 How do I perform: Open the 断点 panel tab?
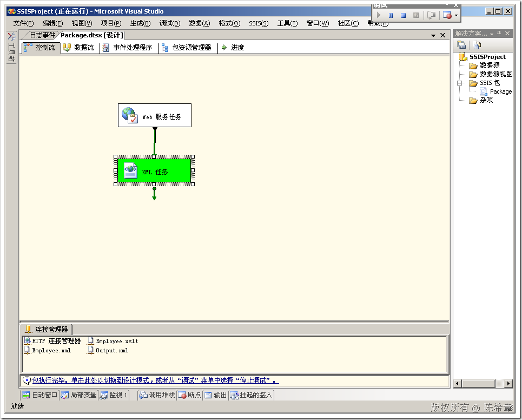pos(190,395)
